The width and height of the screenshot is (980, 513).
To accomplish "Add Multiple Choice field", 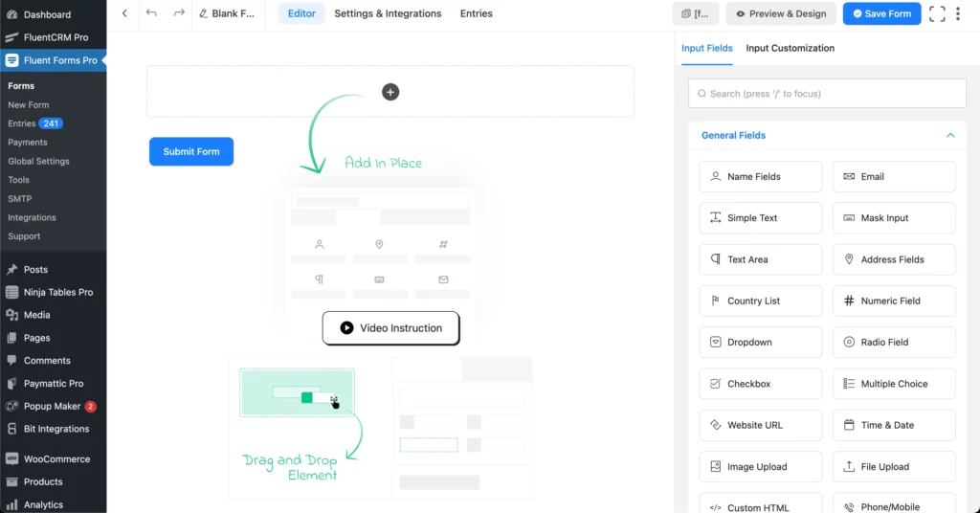I will pyautogui.click(x=894, y=384).
